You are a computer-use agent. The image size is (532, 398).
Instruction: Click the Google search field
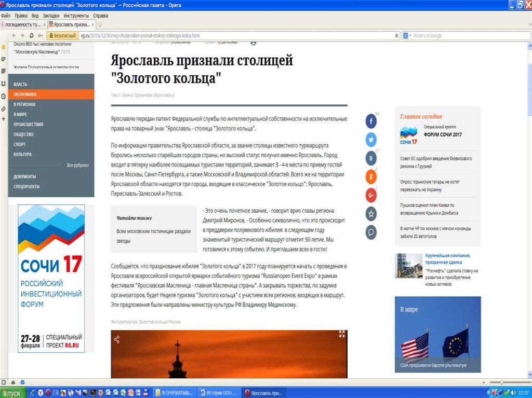click(471, 36)
